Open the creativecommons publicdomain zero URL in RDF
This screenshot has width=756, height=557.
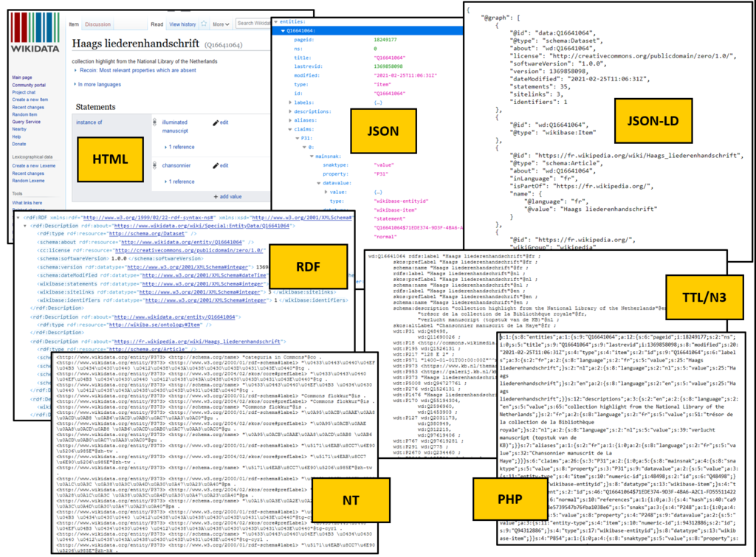point(190,251)
